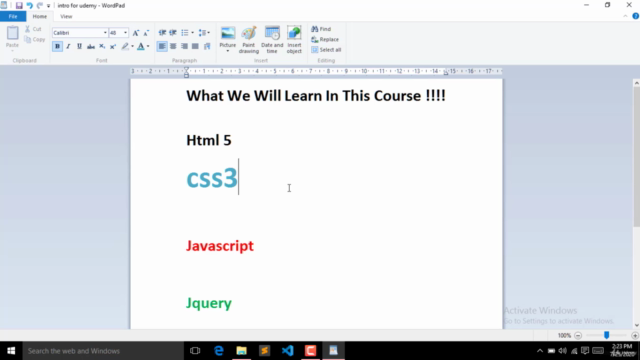Screen dimensions: 640x360
Task: Click the zoom out minus button
Action: pos(578,336)
